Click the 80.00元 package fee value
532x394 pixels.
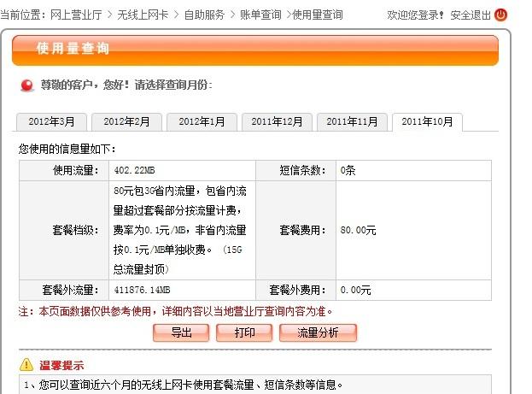click(358, 230)
